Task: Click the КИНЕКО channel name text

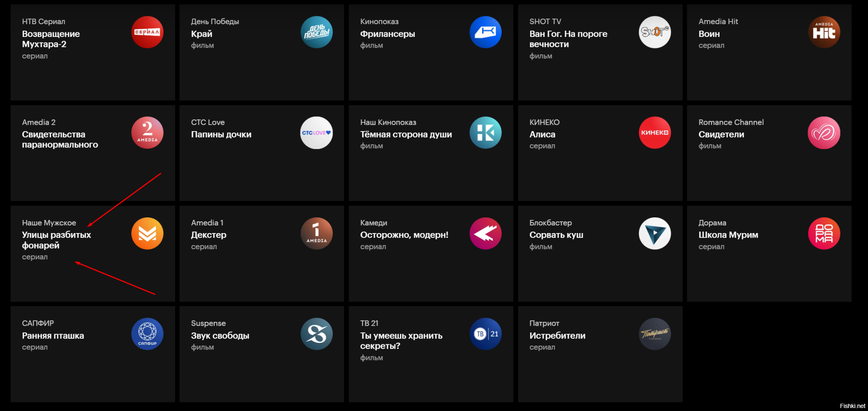Action: pyautogui.click(x=544, y=122)
